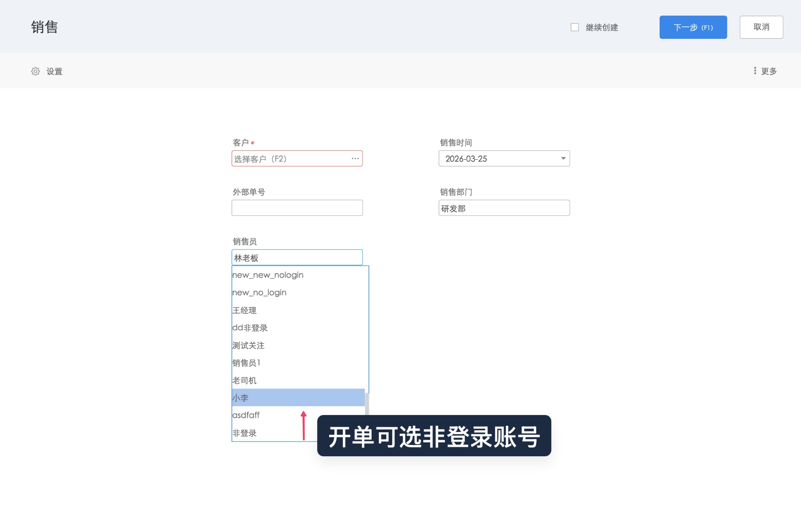Click the ellipsis icon in the customer field
Viewport: 801px width, 532px height.
[355, 159]
